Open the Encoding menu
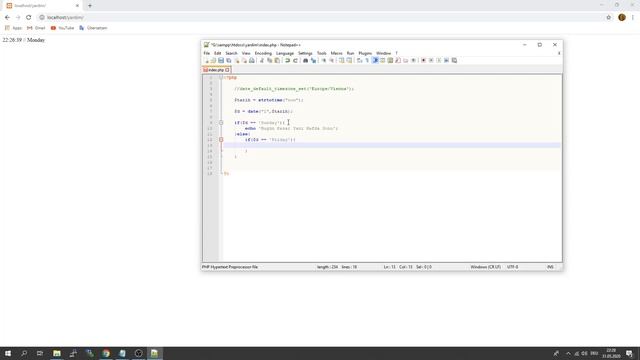This screenshot has height=360, width=640. (263, 53)
